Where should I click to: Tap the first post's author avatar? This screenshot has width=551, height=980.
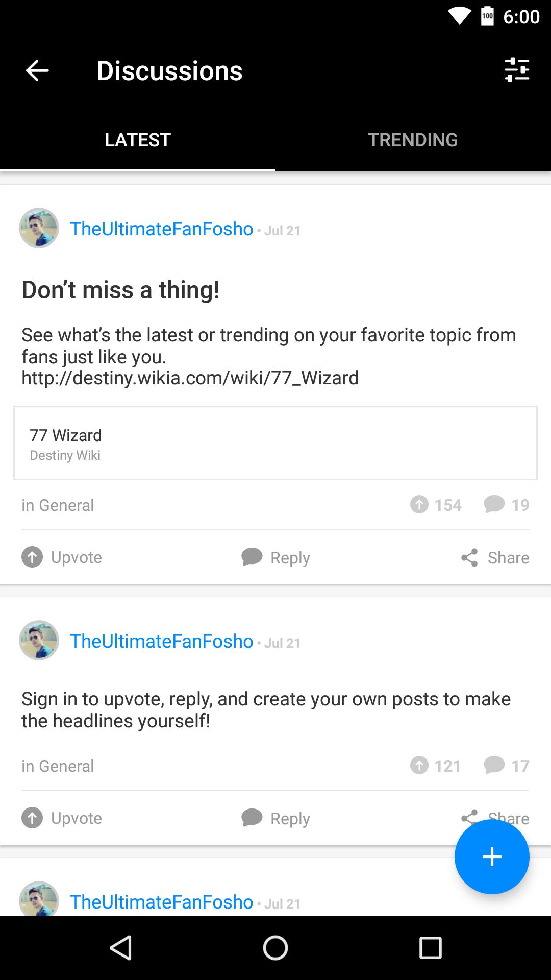(x=39, y=228)
